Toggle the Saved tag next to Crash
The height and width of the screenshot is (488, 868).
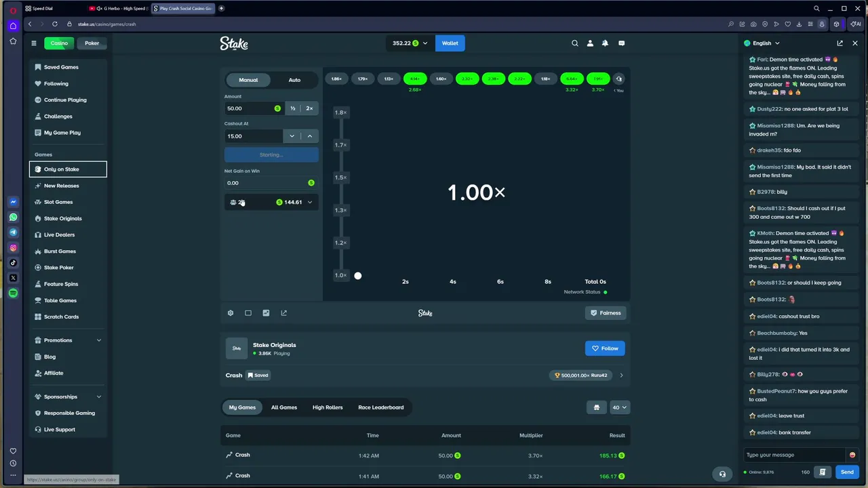(258, 375)
